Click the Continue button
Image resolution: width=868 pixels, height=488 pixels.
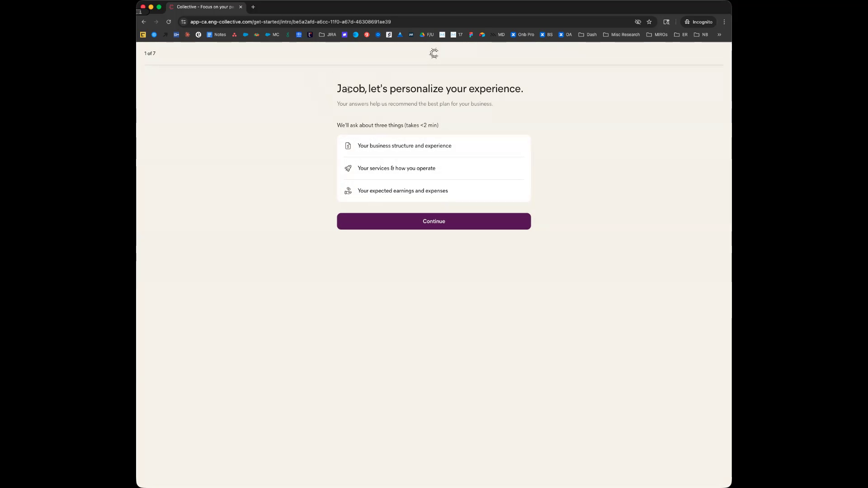(434, 221)
